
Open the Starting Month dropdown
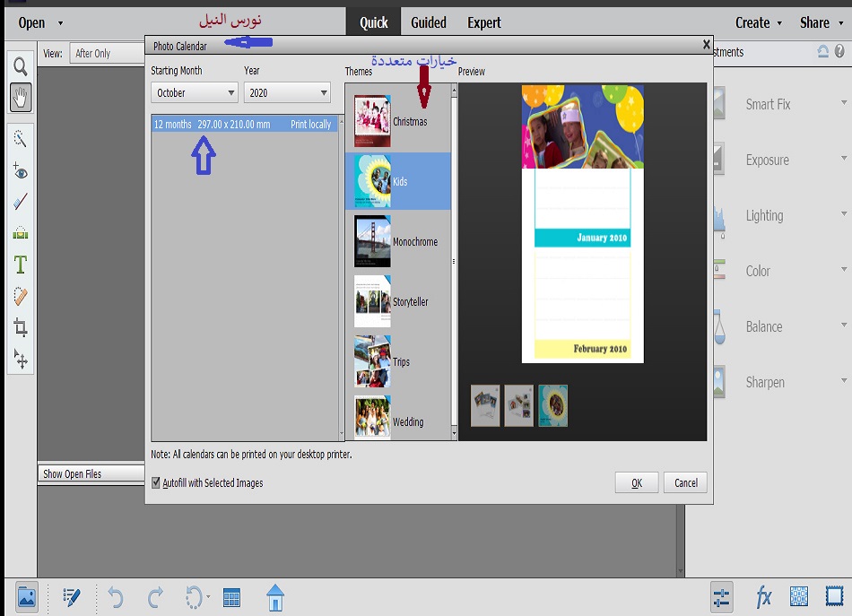point(194,92)
